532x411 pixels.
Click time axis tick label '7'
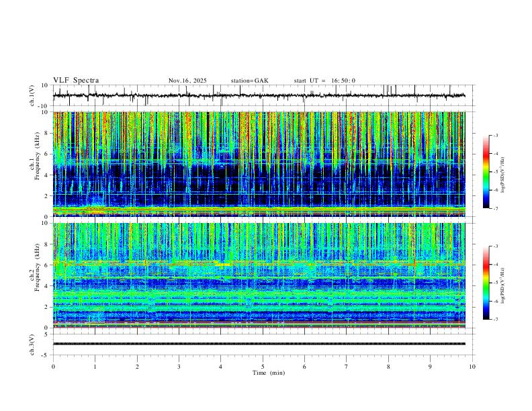click(347, 367)
